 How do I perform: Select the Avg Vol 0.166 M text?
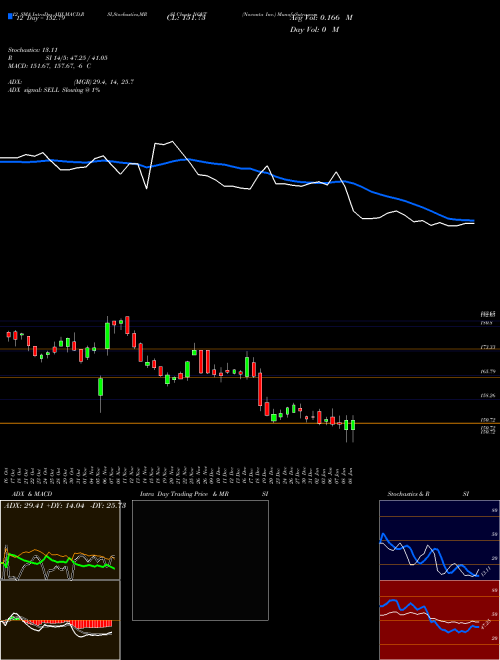click(x=321, y=18)
